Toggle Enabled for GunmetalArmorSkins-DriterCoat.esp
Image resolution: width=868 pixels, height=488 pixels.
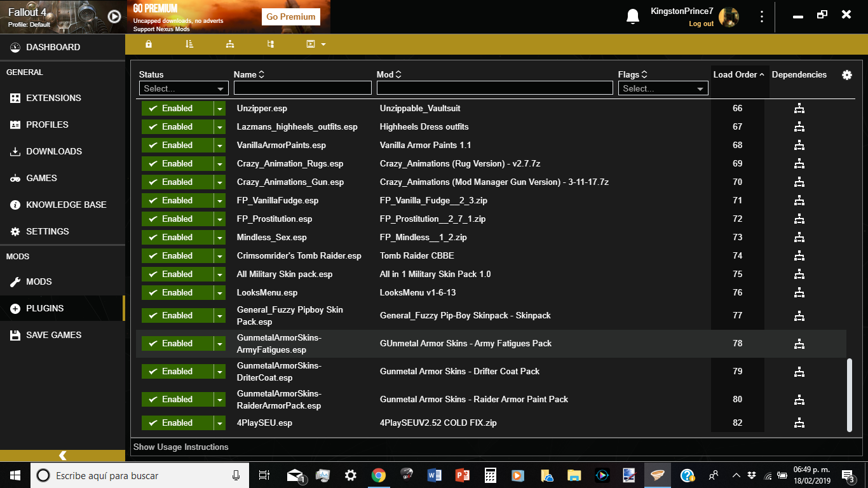pyautogui.click(x=177, y=371)
